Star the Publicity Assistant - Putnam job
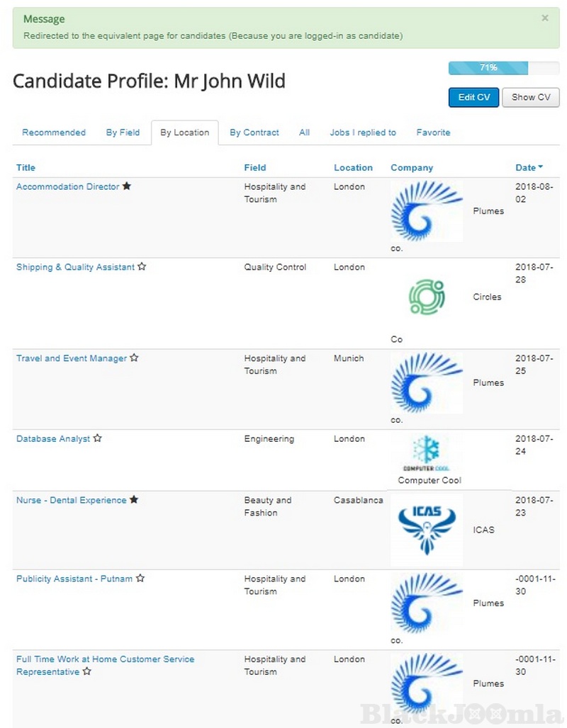Image resolution: width=567 pixels, height=728 pixels. click(x=140, y=579)
